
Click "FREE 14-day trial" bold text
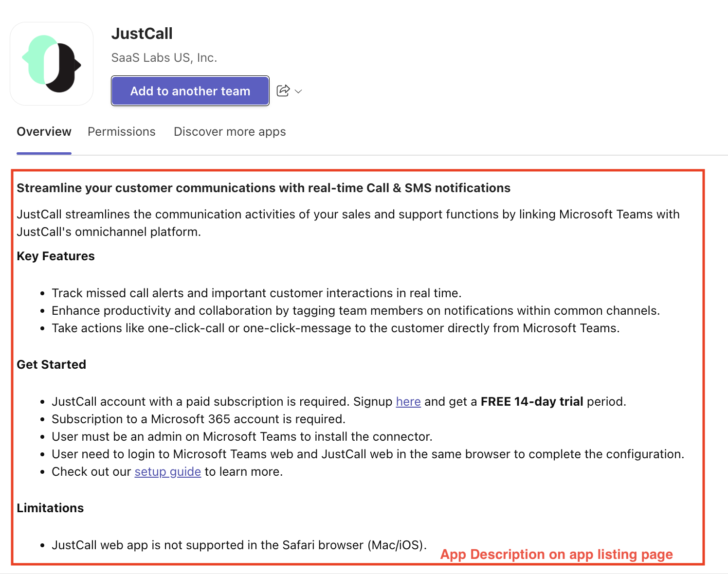click(x=532, y=402)
